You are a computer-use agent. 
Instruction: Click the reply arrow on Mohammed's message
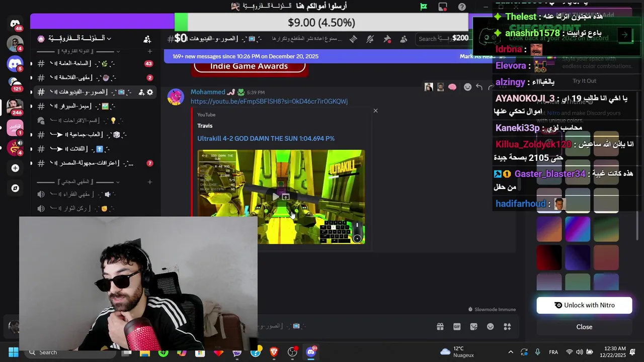click(479, 87)
